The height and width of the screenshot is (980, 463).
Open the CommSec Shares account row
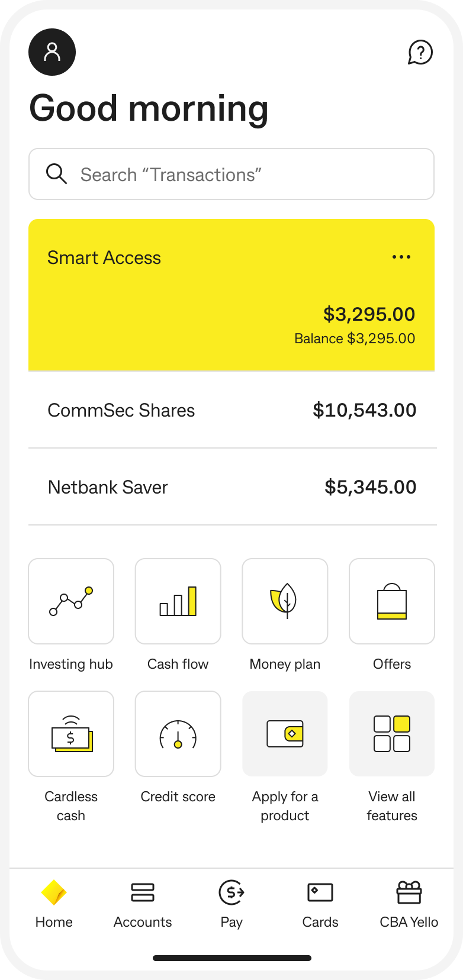[231, 410]
